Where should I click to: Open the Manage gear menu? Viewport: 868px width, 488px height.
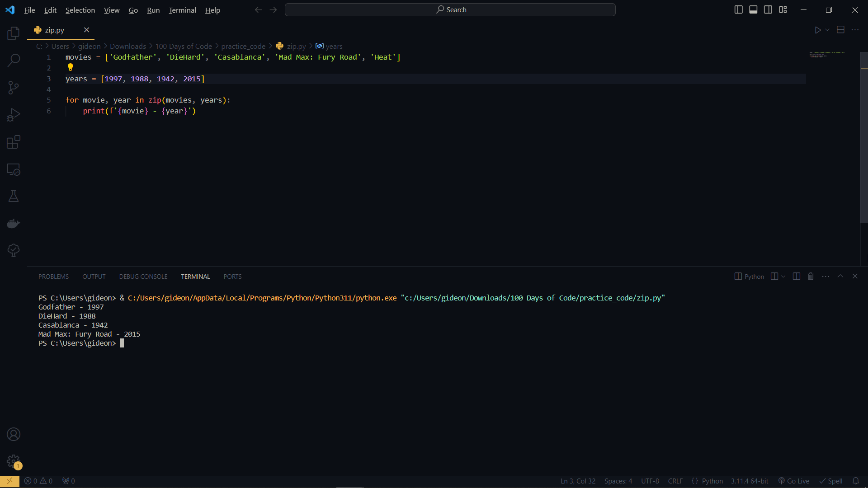coord(14,461)
